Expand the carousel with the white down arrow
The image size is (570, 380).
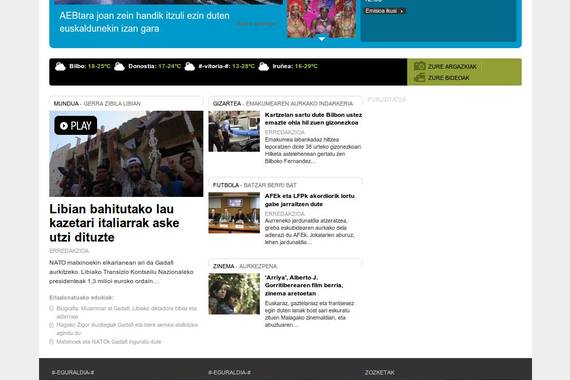coord(322,39)
